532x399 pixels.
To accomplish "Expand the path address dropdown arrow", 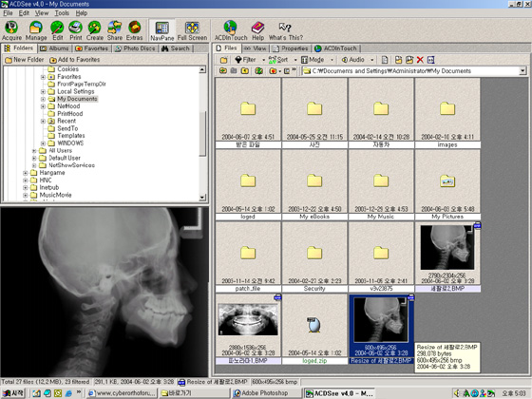I will pyautogui.click(x=522, y=70).
